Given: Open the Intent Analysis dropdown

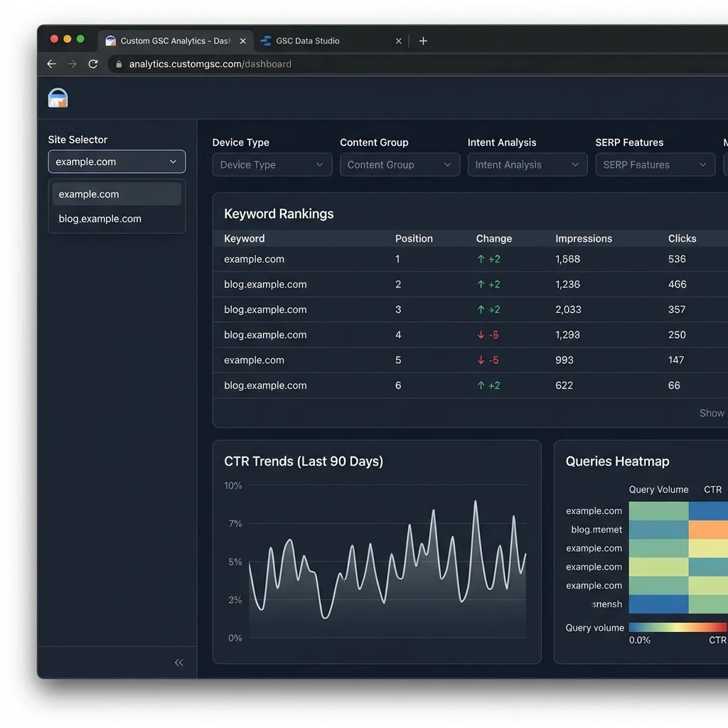Looking at the screenshot, I should pyautogui.click(x=527, y=164).
